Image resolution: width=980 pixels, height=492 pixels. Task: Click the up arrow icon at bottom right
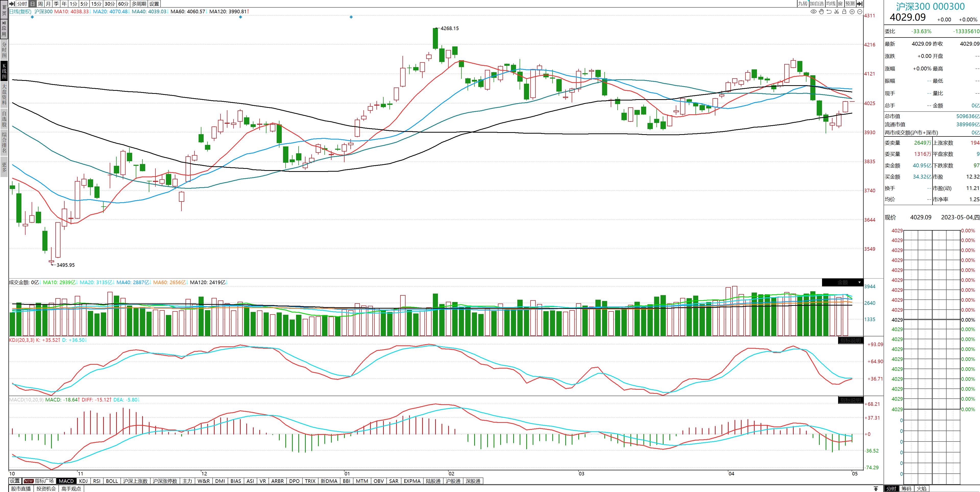click(x=876, y=489)
